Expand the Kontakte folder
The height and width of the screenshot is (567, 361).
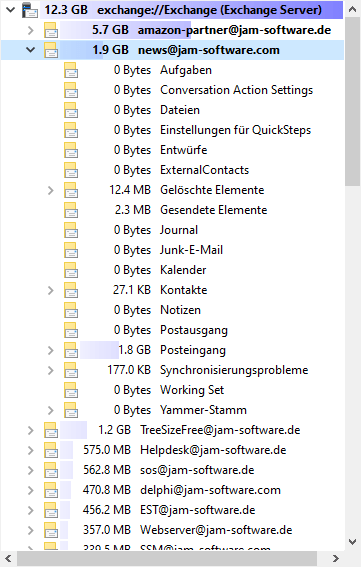click(51, 290)
